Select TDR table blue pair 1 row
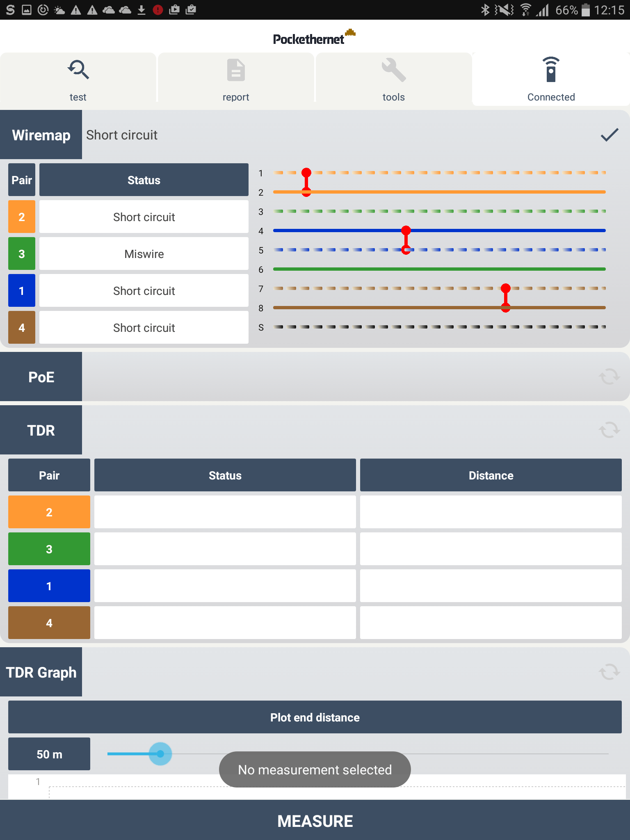 coord(49,586)
